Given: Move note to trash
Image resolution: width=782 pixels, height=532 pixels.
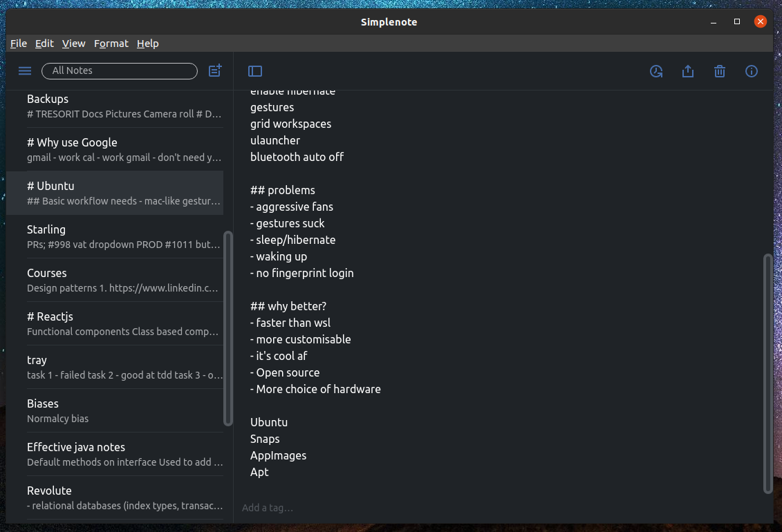Looking at the screenshot, I should click(x=720, y=71).
